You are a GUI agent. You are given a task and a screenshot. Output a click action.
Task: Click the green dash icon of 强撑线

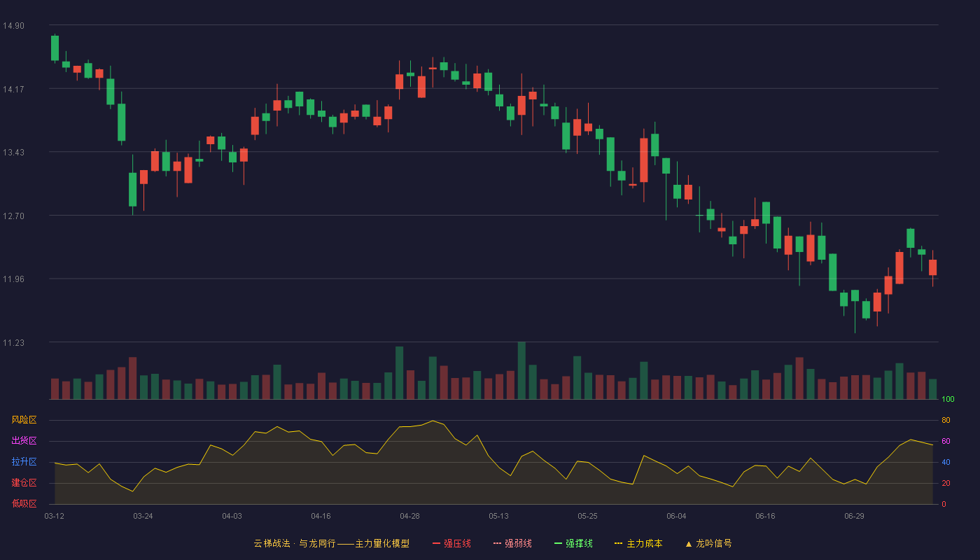(559, 543)
